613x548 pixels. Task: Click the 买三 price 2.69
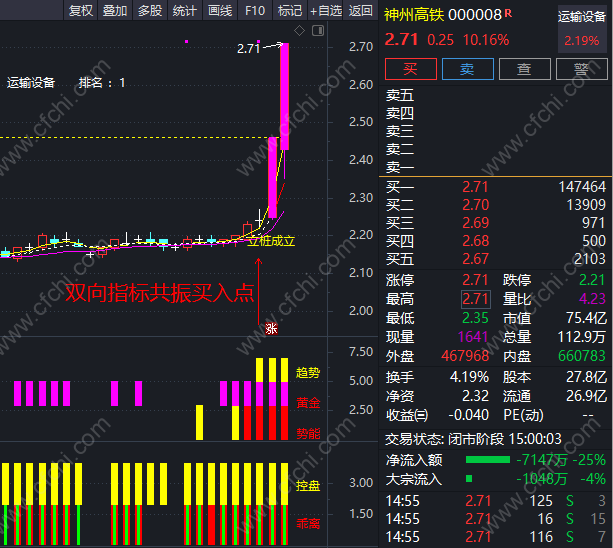(475, 223)
